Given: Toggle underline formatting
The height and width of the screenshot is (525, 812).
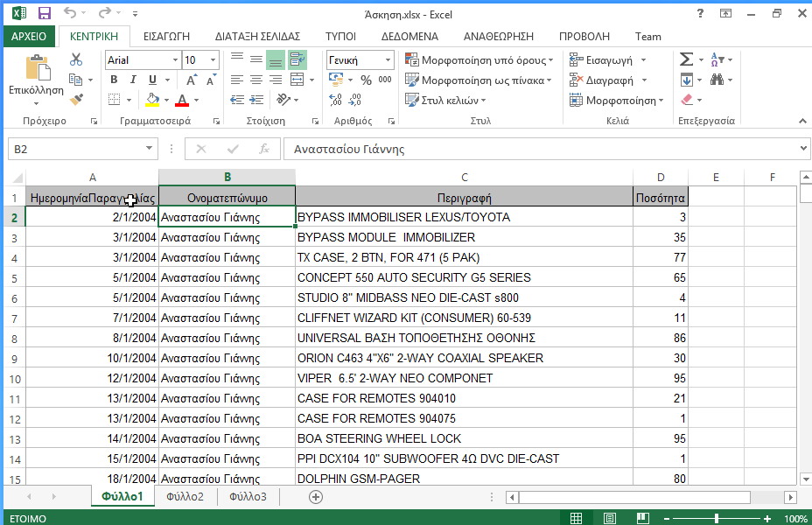Looking at the screenshot, I should pyautogui.click(x=152, y=80).
